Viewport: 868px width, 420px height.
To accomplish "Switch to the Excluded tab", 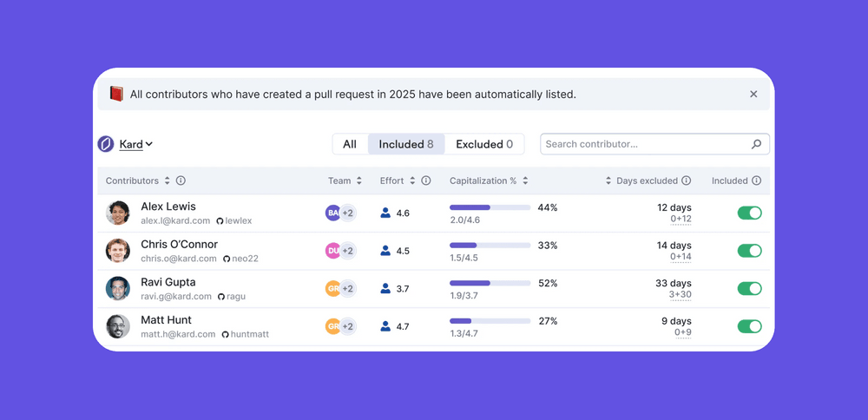I will (x=484, y=144).
